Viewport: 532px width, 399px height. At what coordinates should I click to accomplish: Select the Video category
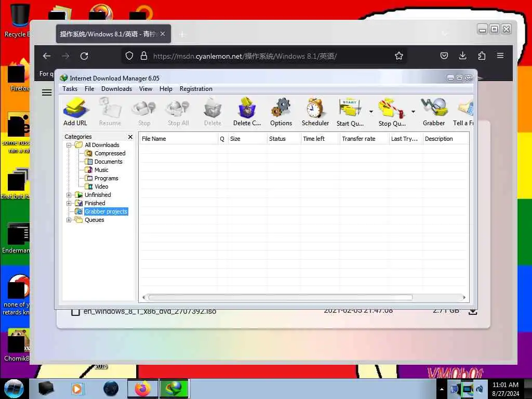tap(101, 187)
